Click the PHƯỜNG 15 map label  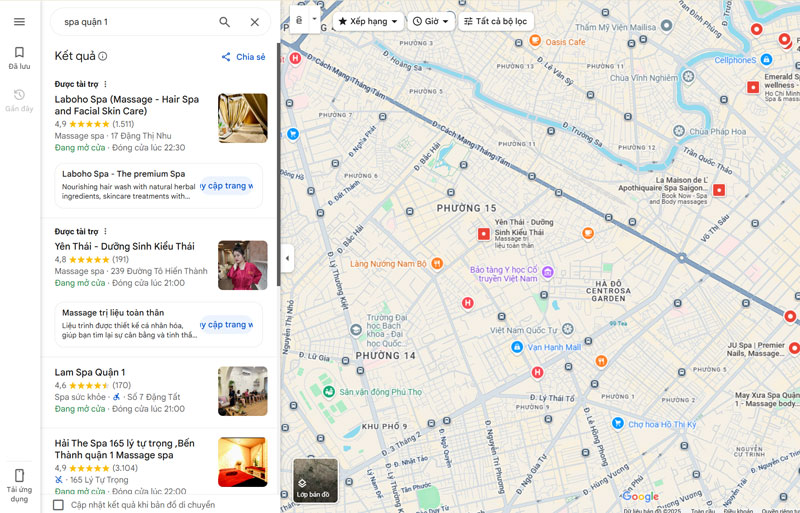pyautogui.click(x=466, y=208)
